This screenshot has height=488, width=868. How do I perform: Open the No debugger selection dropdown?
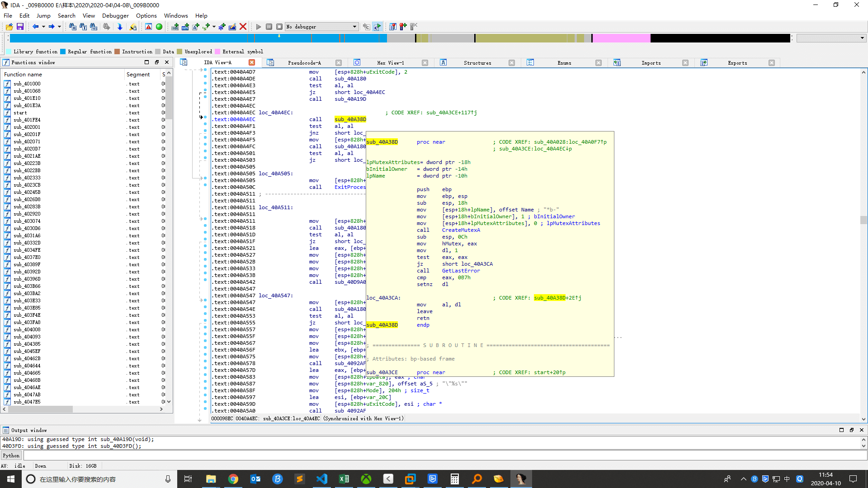tap(322, 27)
